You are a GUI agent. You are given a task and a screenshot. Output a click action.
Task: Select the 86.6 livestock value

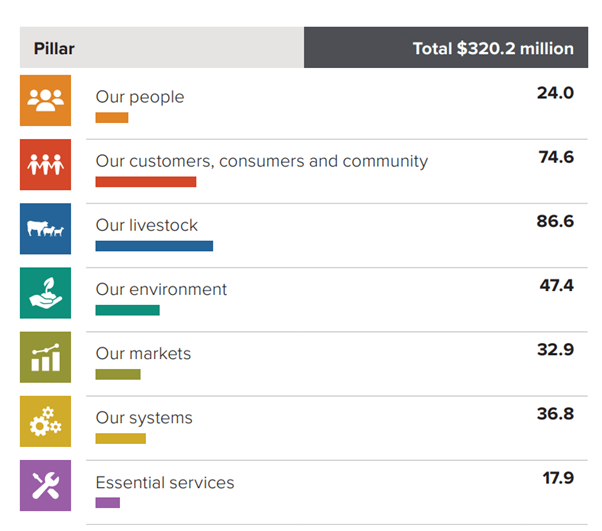(x=555, y=221)
